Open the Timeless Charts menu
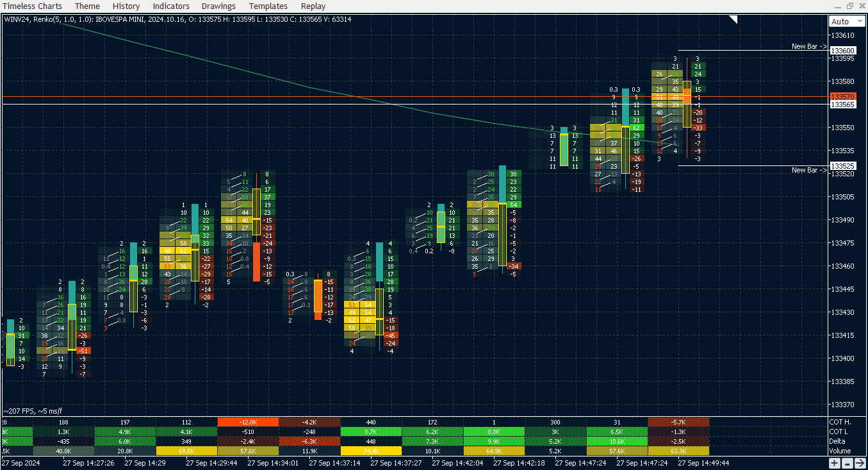 (x=33, y=6)
